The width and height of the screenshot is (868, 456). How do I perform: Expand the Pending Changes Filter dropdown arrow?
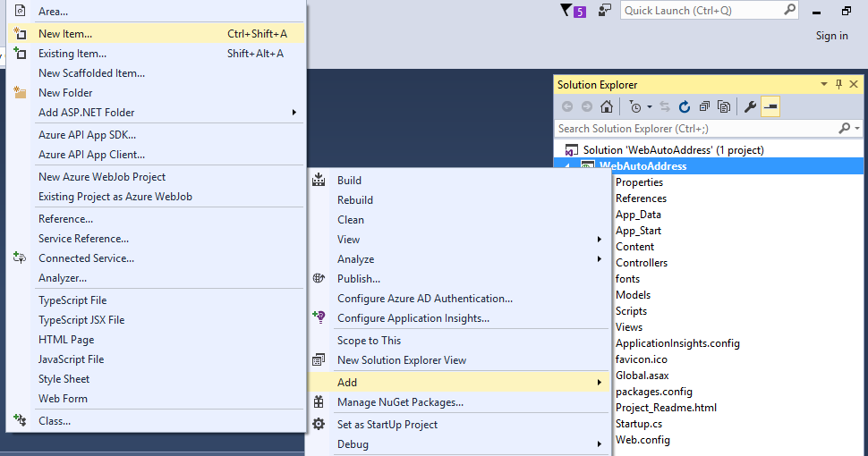point(650,107)
